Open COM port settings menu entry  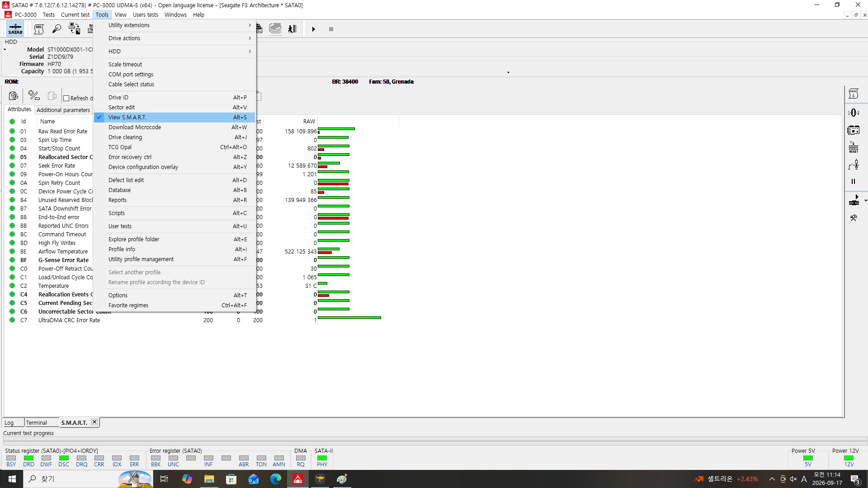pyautogui.click(x=175, y=75)
